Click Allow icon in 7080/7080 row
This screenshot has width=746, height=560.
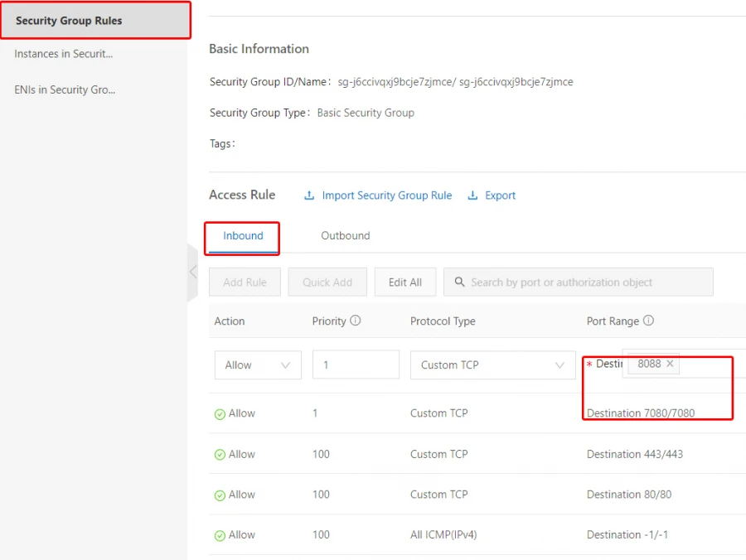pyautogui.click(x=220, y=414)
